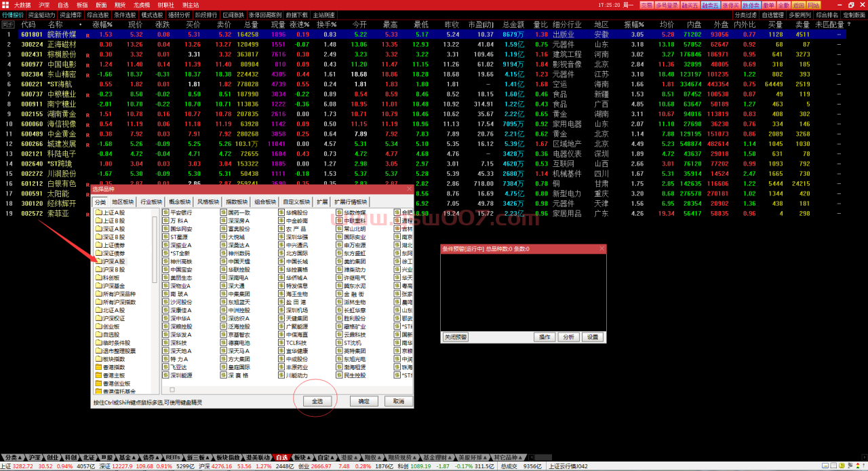
Task: Click 交易 button at top right
Action: (647, 5)
